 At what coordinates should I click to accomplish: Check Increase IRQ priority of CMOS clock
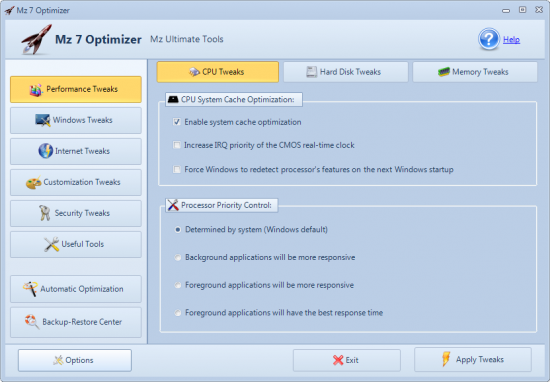point(177,145)
